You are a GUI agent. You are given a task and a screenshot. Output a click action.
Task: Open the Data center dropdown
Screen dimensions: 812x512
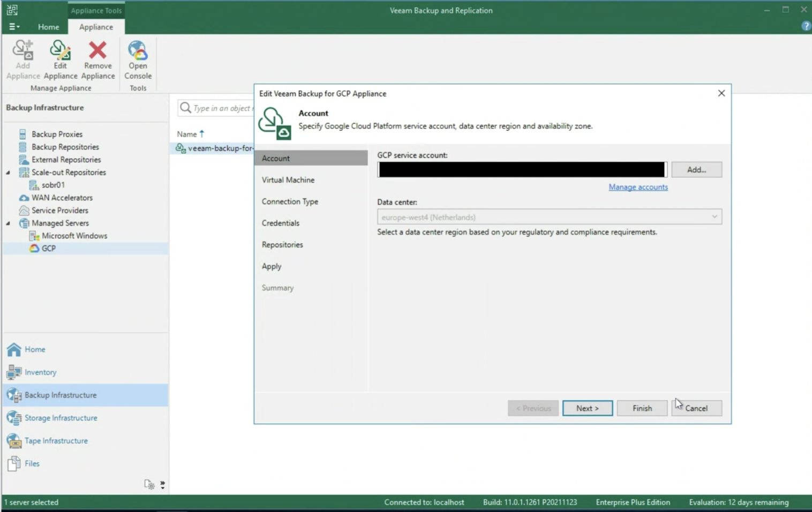tap(714, 217)
